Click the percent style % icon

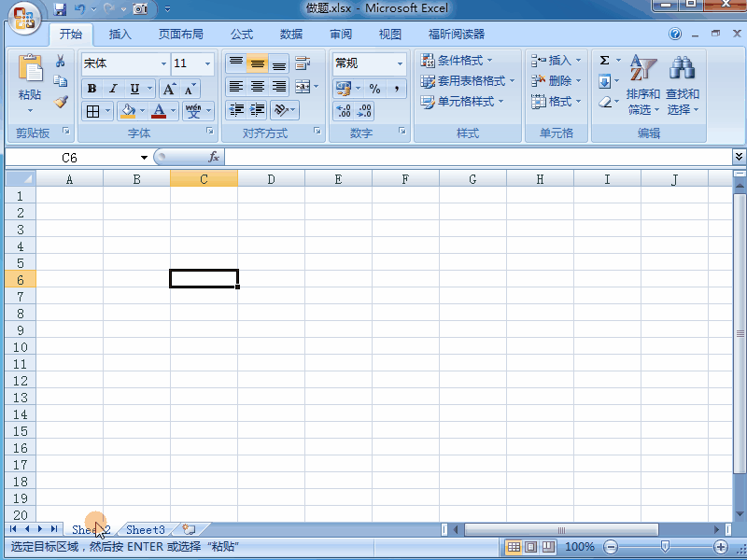point(373,87)
